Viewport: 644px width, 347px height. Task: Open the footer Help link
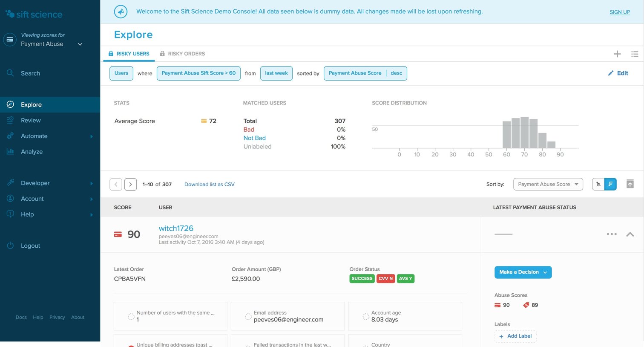click(x=38, y=318)
